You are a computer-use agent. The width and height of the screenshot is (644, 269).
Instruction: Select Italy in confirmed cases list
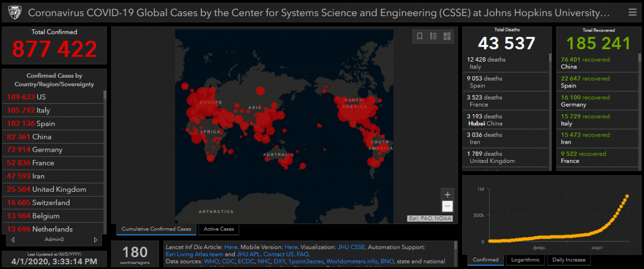click(53, 110)
